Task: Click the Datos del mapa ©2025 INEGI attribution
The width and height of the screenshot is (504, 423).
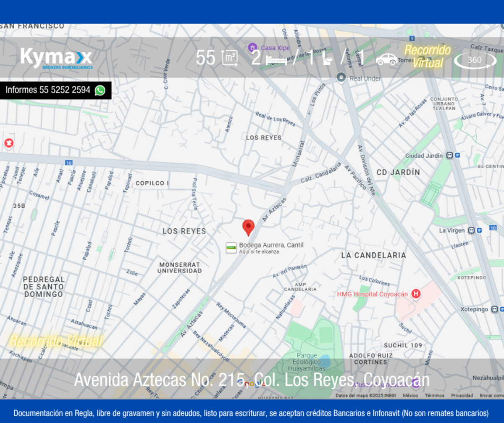Action: 365,395
